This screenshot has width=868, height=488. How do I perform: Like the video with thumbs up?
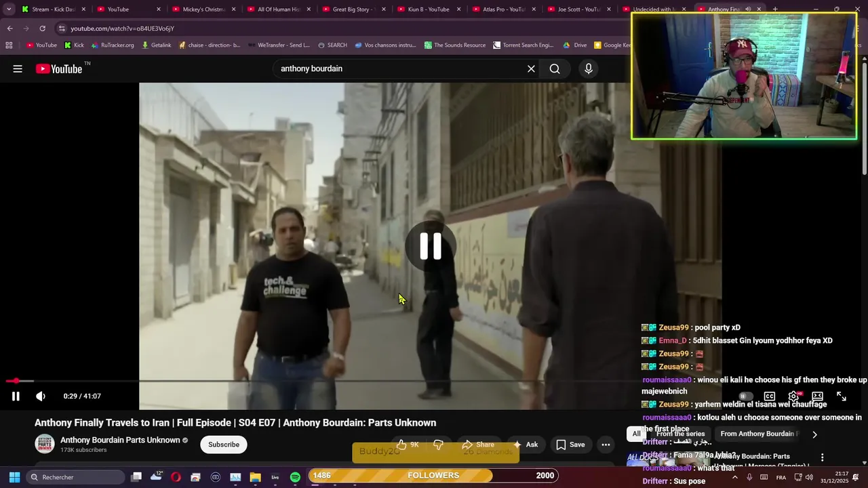[409, 445]
